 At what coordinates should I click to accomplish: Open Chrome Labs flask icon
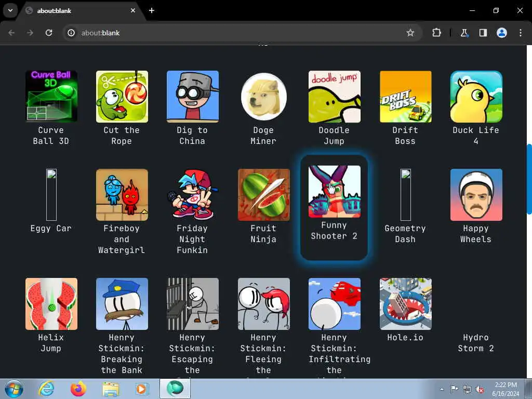tap(464, 33)
